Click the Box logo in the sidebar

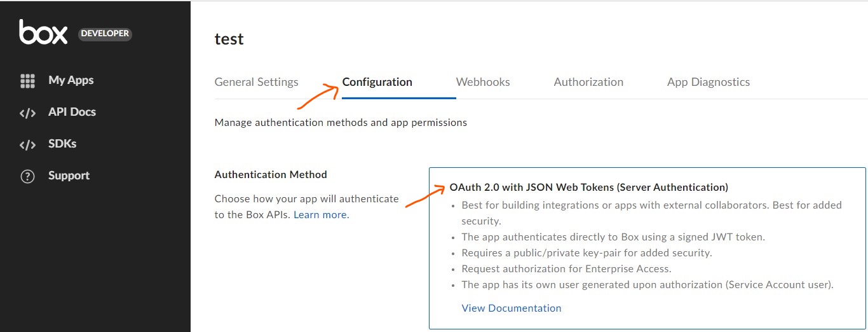pos(43,32)
